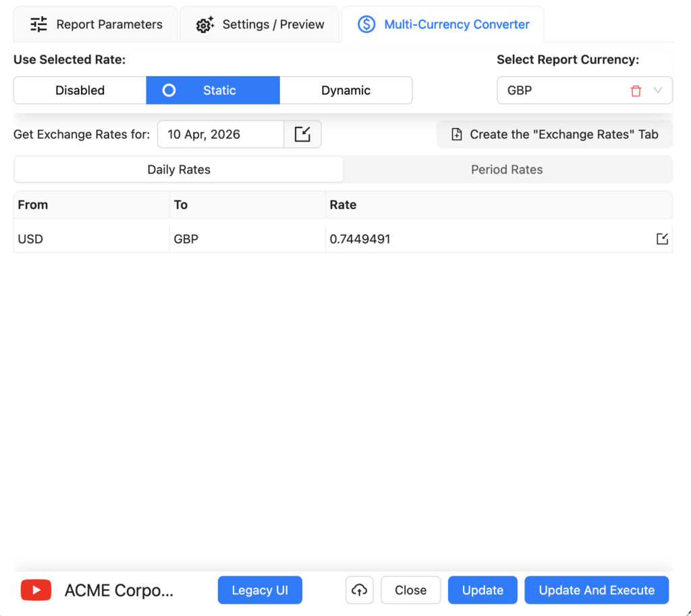
Task: Select the Static rate option
Action: [213, 90]
